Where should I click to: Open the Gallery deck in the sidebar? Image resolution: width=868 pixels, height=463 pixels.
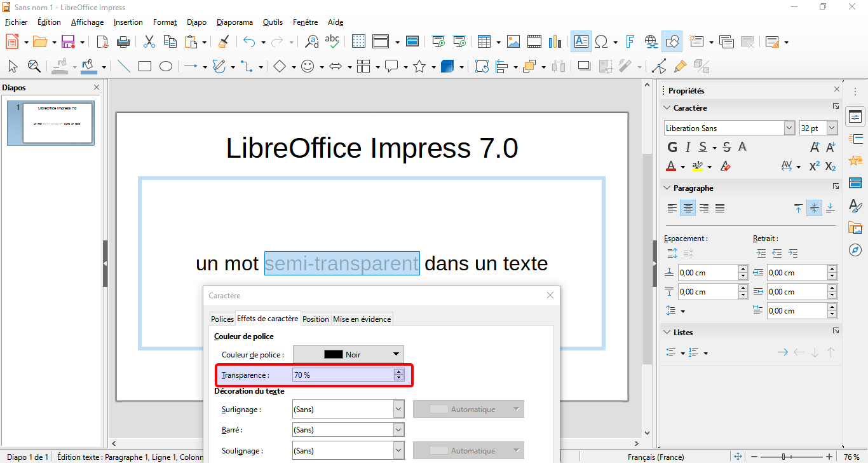[x=855, y=228]
